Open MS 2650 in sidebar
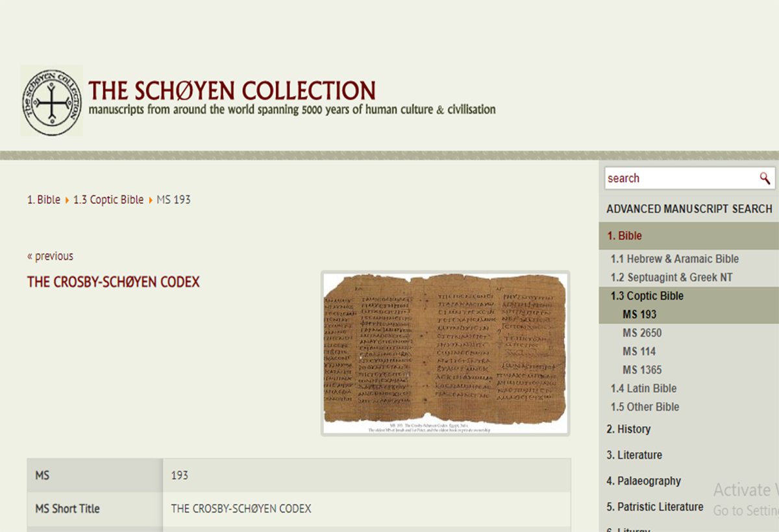Viewport: 779px width, 532px height. (x=642, y=333)
